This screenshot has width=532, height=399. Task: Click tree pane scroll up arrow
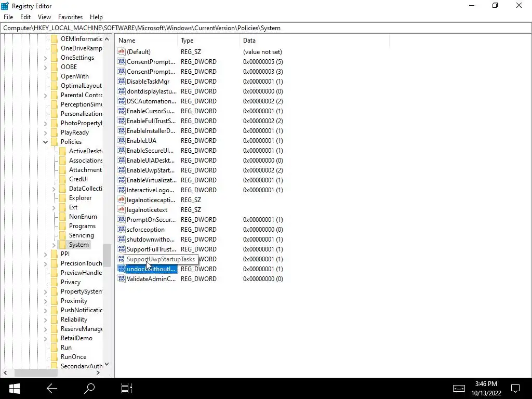tap(107, 39)
